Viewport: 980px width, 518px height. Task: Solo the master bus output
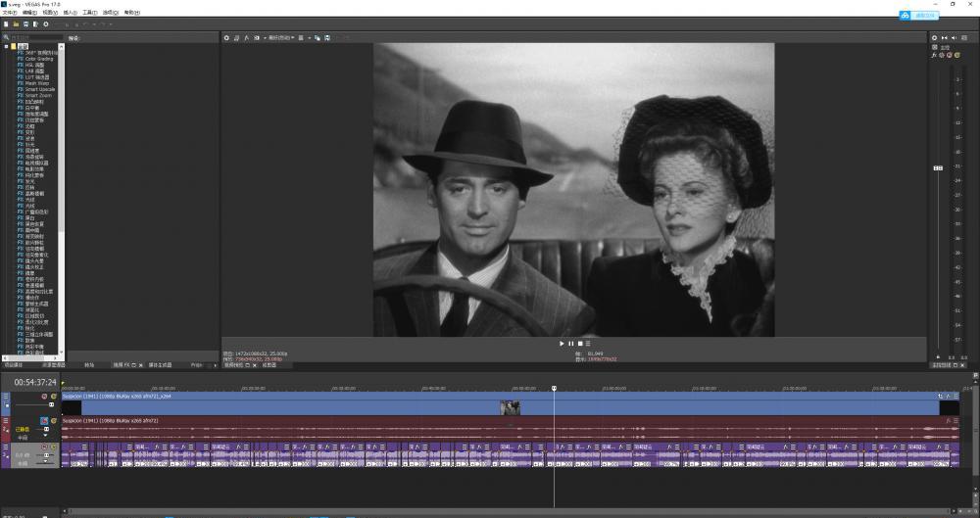[x=956, y=55]
